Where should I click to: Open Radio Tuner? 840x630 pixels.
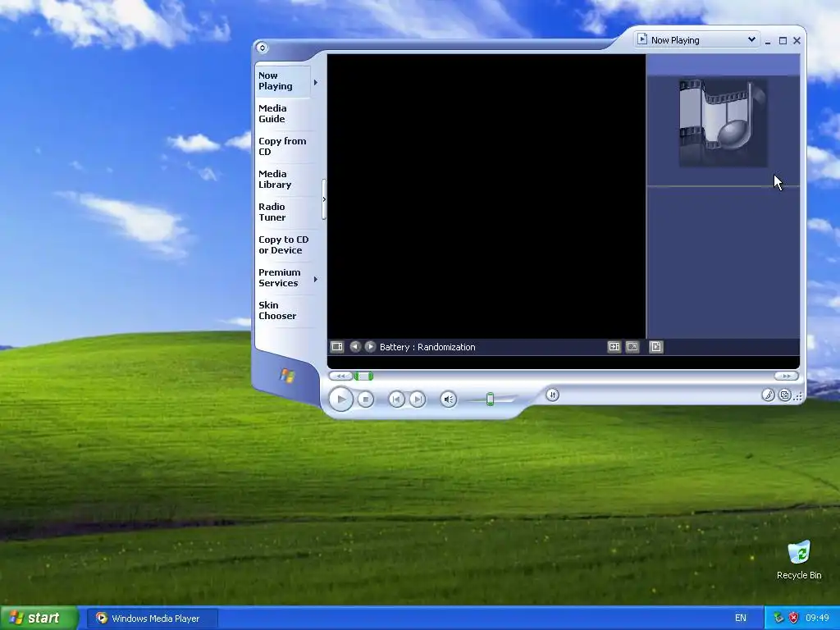tap(282, 212)
